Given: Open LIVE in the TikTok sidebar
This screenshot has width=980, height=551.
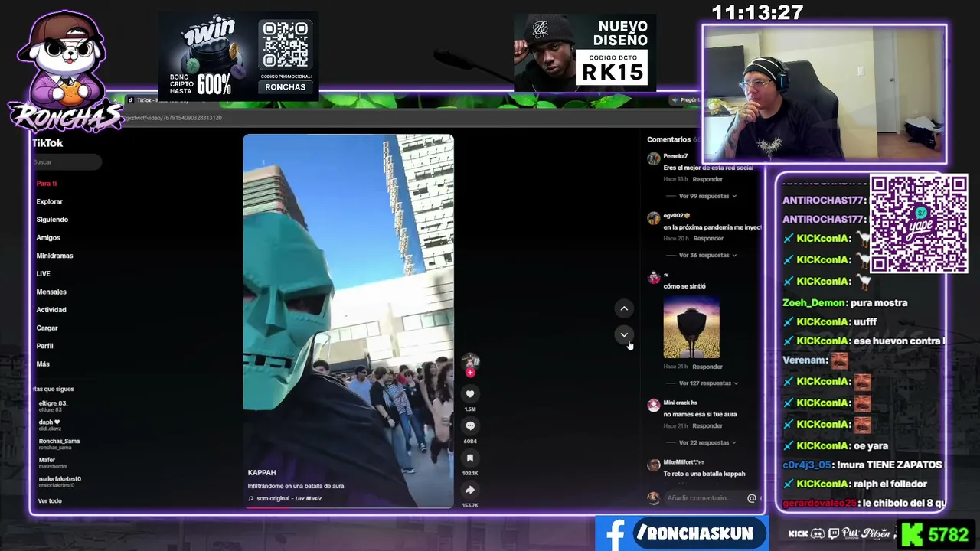Looking at the screenshot, I should (43, 274).
